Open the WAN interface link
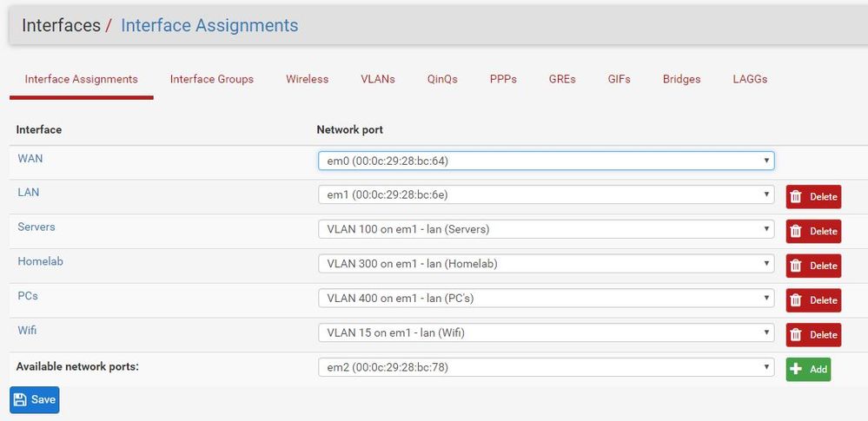Viewport: 868px width, 421px height. 30,159
